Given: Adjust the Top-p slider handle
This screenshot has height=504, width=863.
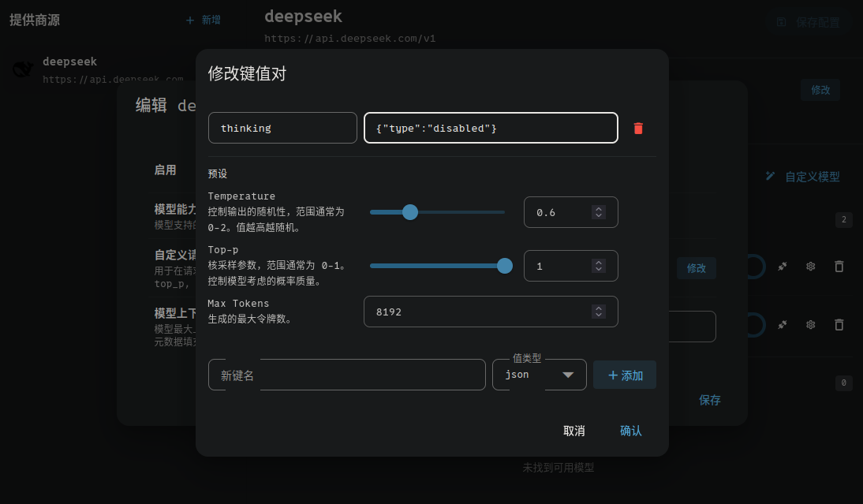Looking at the screenshot, I should coord(505,266).
